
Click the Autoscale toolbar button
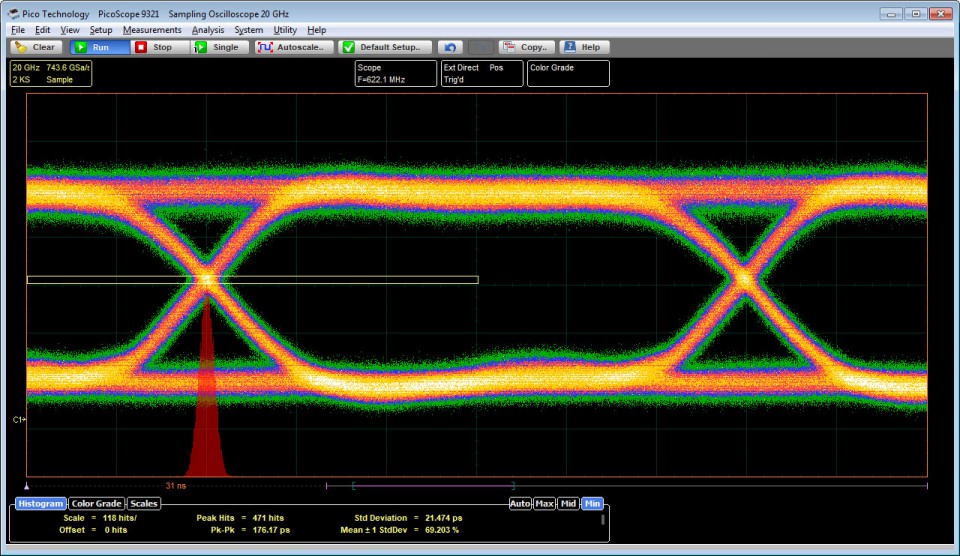(292, 47)
